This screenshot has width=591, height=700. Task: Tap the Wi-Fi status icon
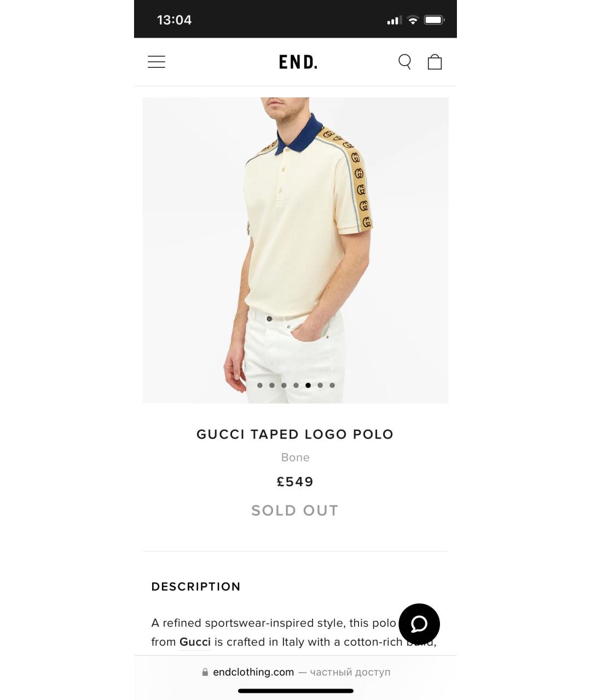pos(413,20)
